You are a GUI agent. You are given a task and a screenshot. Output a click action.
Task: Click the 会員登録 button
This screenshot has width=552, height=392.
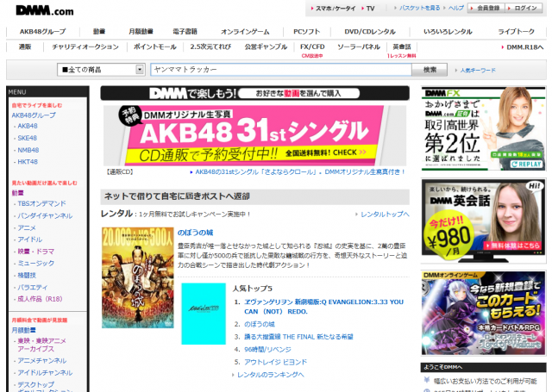[486, 8]
